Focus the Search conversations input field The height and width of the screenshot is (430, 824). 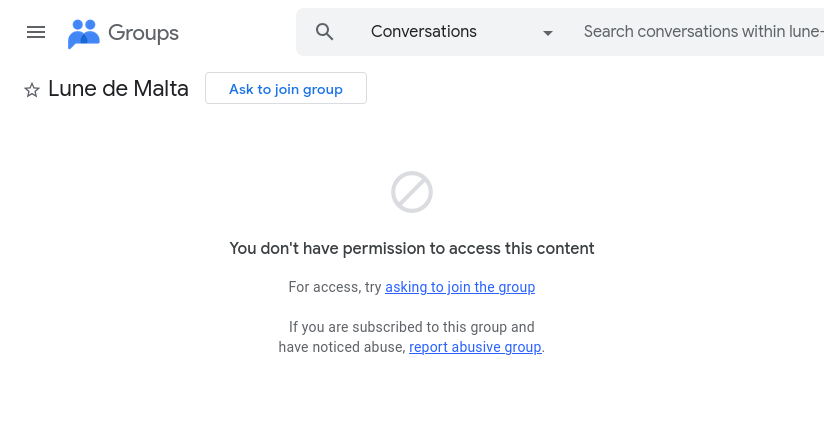(x=702, y=32)
